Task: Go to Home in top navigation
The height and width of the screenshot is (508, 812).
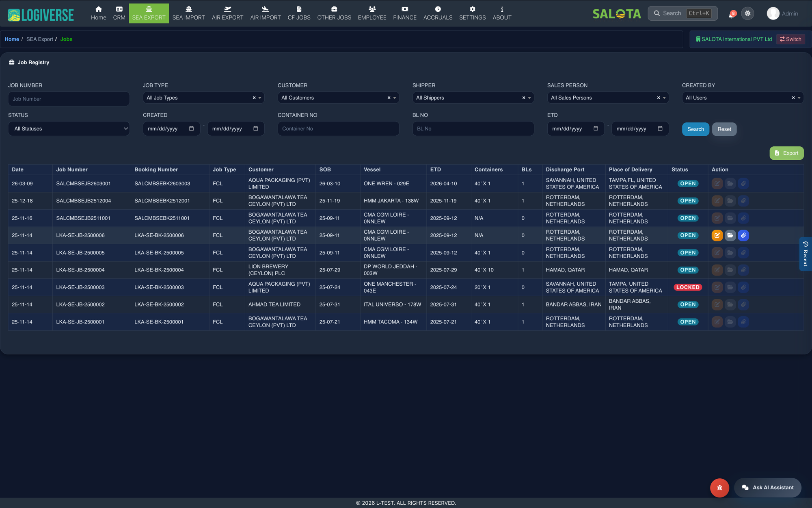Action: click(x=99, y=13)
